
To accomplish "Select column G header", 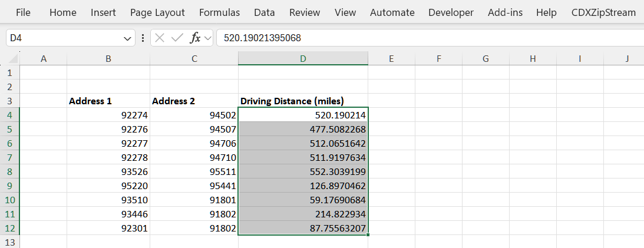I will point(486,59).
